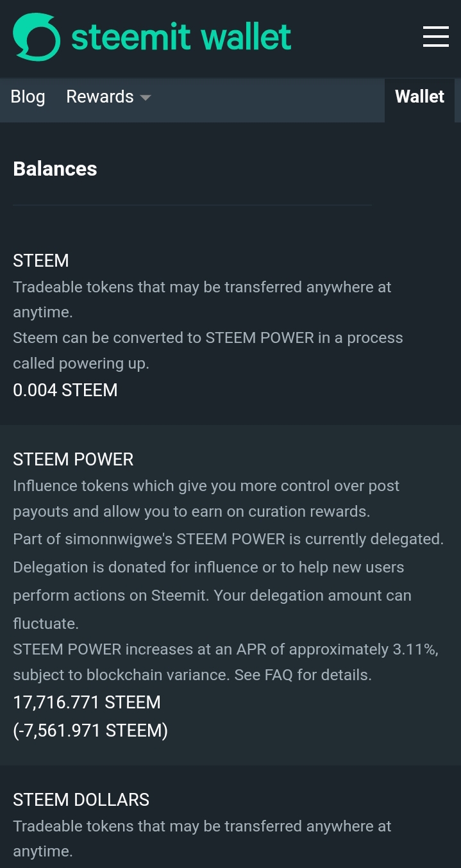Click the 'Influence tokens' description paragraph
Viewport: 461px width, 868px height.
tap(206, 499)
